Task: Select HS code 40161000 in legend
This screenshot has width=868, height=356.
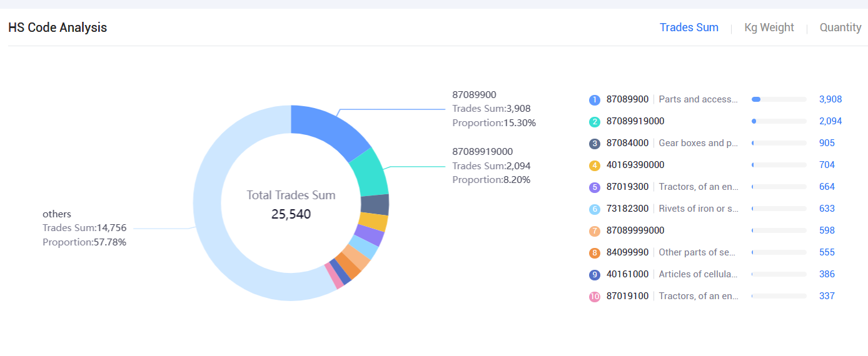Action: tap(627, 274)
